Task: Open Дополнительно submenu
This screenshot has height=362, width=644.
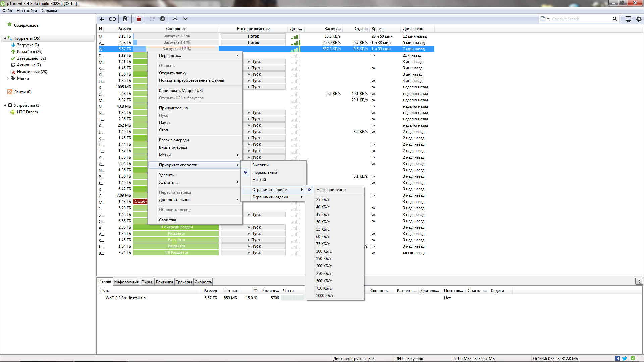Action: [195, 200]
